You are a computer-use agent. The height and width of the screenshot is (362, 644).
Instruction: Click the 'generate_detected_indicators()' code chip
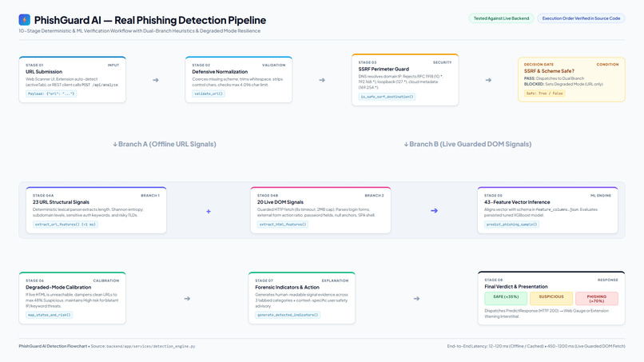tap(288, 315)
